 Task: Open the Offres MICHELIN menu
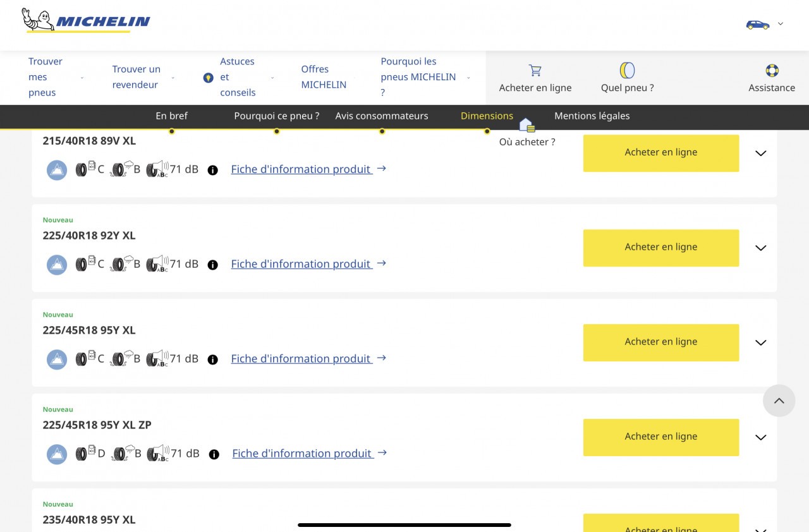(324, 77)
